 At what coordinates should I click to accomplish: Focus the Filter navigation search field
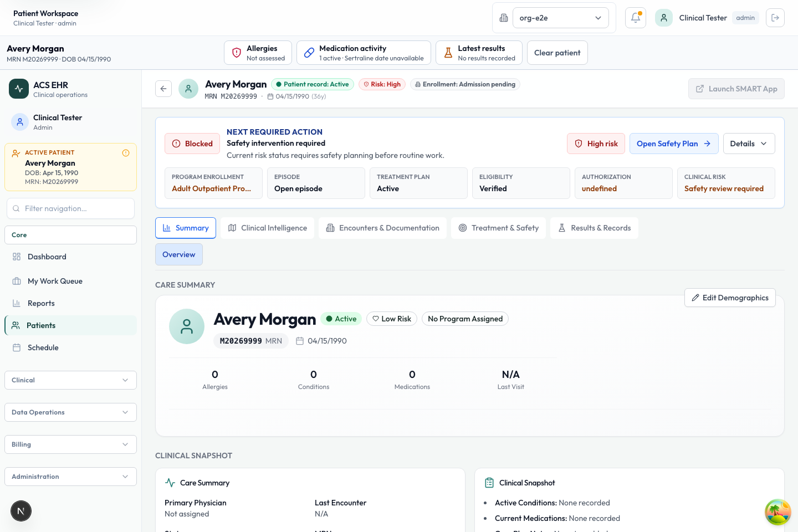pyautogui.click(x=70, y=208)
